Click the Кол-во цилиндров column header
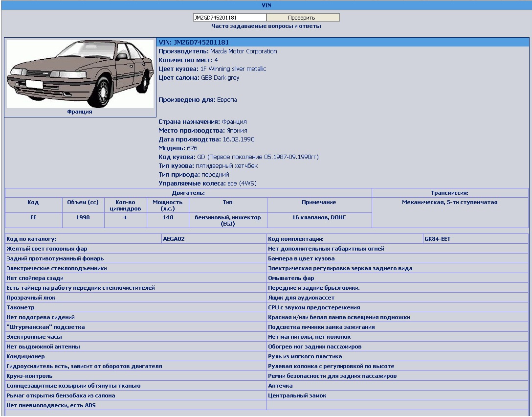The height and width of the screenshot is (417, 532). pyautogui.click(x=125, y=206)
